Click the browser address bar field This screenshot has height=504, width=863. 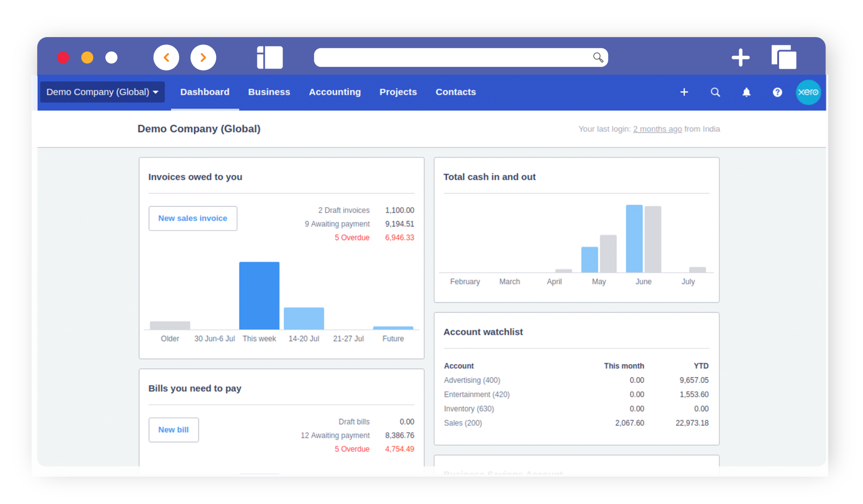point(460,57)
